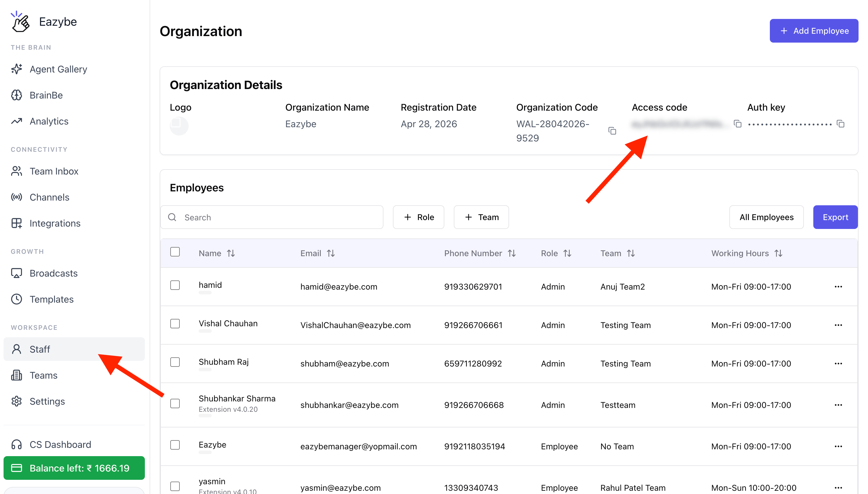Open more options for Vishal Chauhan

(838, 325)
